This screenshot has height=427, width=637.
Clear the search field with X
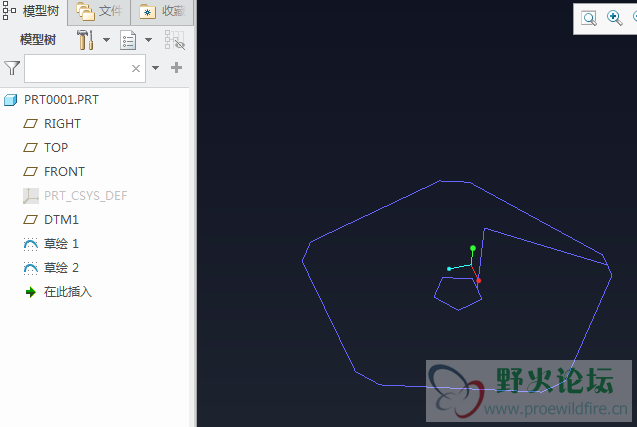click(136, 68)
